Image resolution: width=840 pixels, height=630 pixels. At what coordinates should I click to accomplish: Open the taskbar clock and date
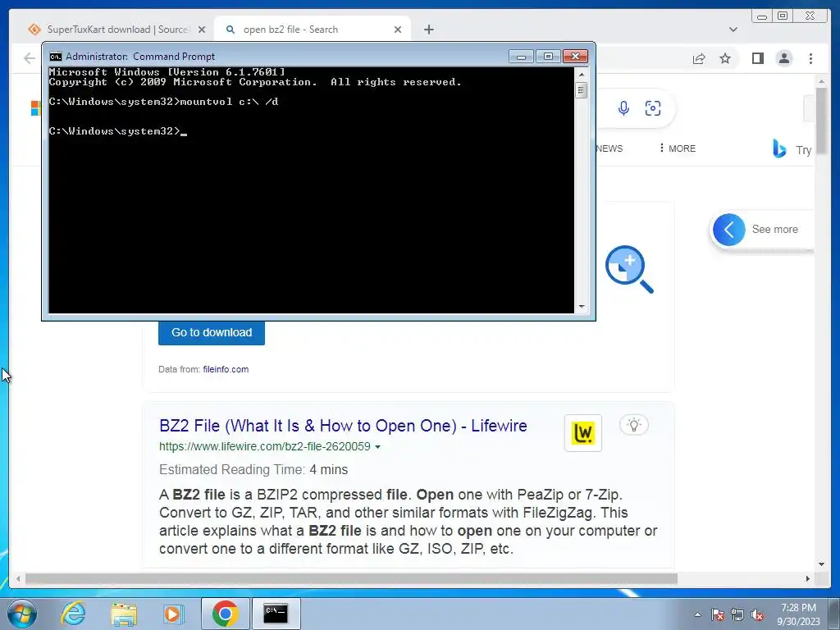tap(798, 614)
